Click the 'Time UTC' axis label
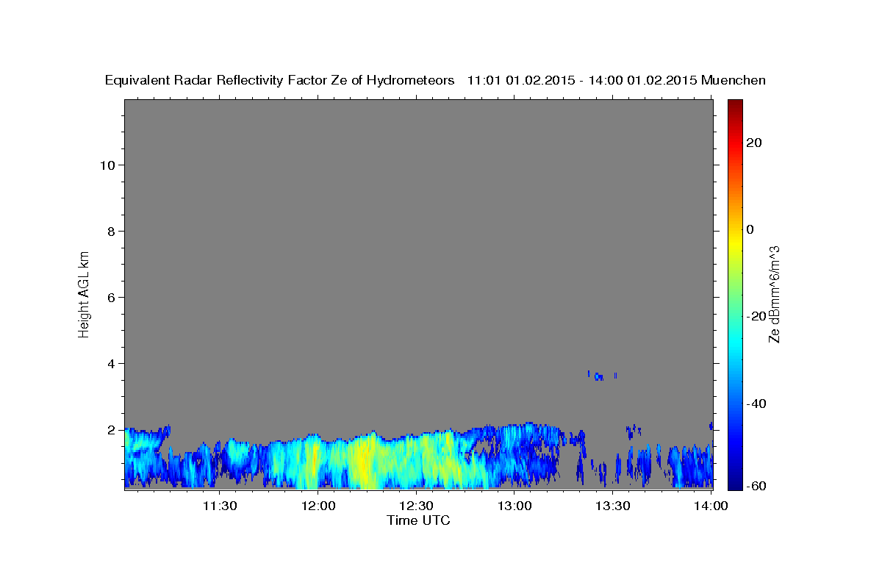Viewport: 882px width, 588px height. (x=418, y=520)
